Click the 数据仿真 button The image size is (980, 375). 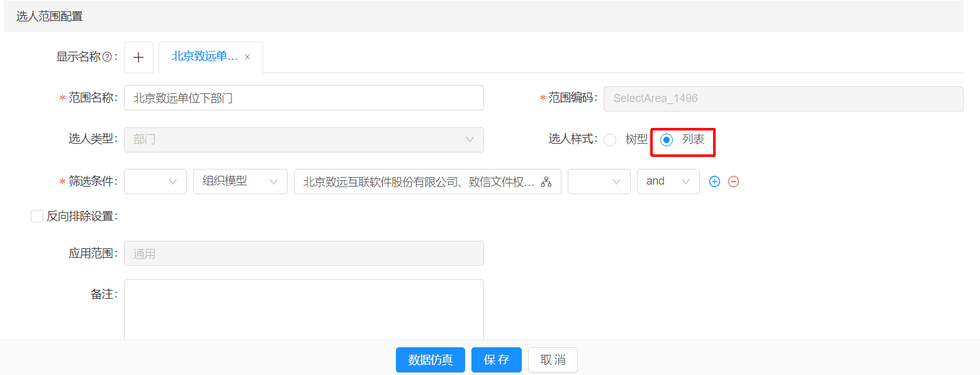(x=431, y=360)
